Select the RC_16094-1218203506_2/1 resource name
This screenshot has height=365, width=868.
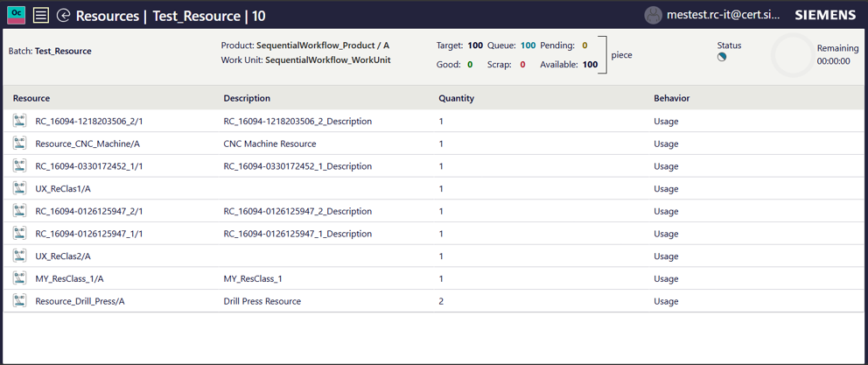coord(89,121)
